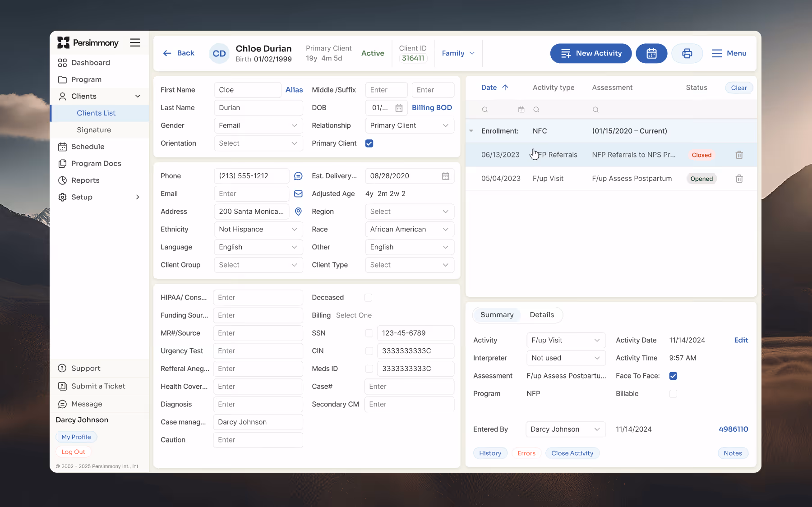
Task: Open the Interpreter dropdown
Action: [566, 358]
